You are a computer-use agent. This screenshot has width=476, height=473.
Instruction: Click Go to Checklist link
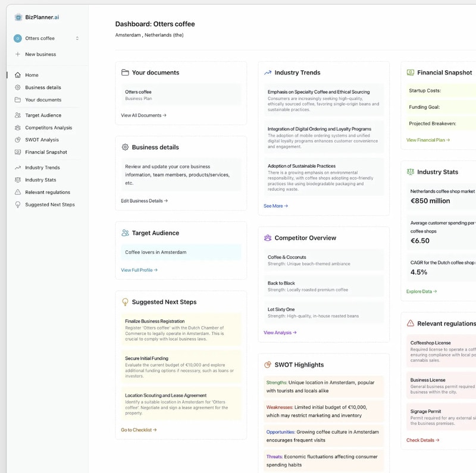tap(139, 430)
